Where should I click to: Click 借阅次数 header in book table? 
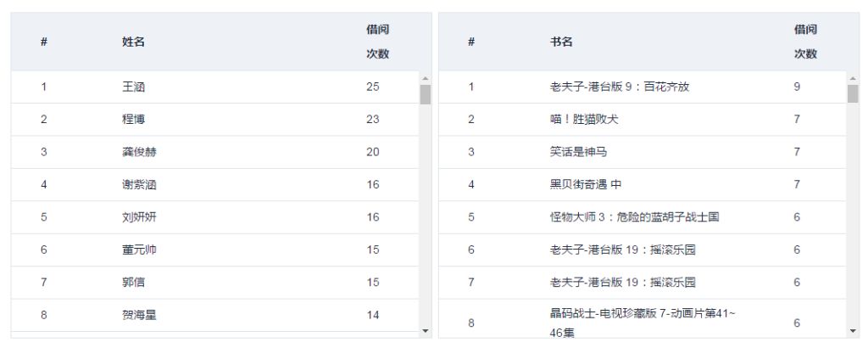[805, 42]
